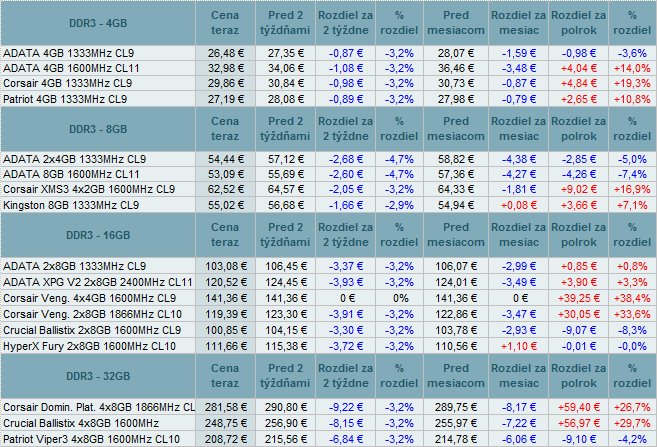Click the +59,40 € half-year difference

point(579,407)
